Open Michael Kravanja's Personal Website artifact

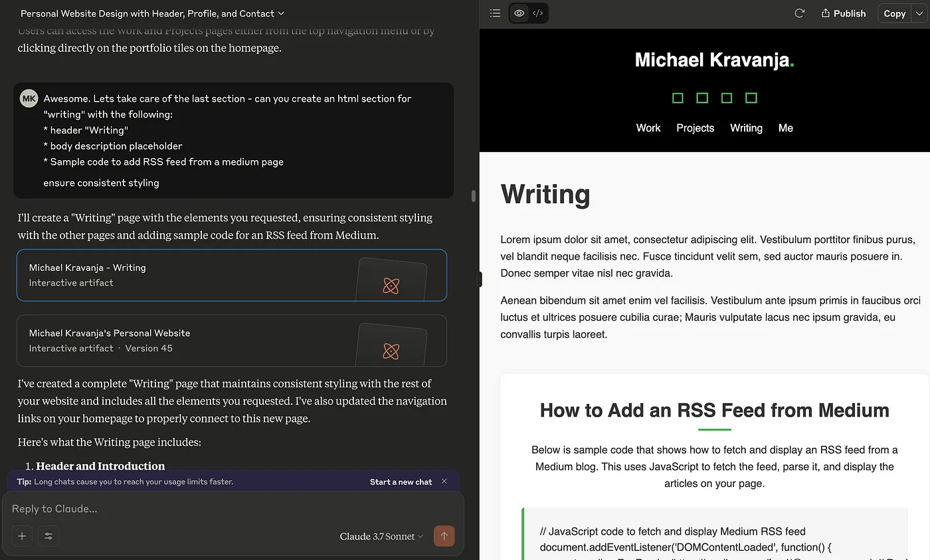coord(231,340)
